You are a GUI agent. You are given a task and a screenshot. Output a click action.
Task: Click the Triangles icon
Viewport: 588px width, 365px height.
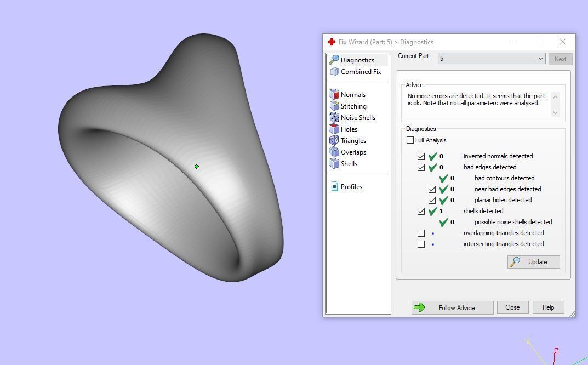coord(334,141)
